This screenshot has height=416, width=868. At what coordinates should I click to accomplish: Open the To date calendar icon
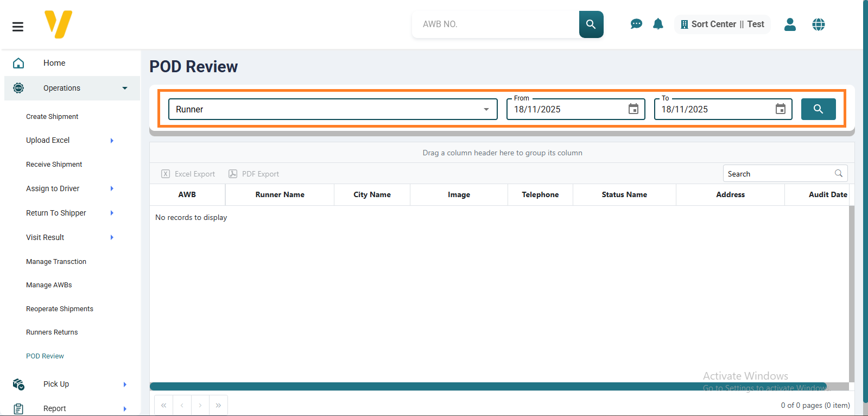tap(781, 109)
